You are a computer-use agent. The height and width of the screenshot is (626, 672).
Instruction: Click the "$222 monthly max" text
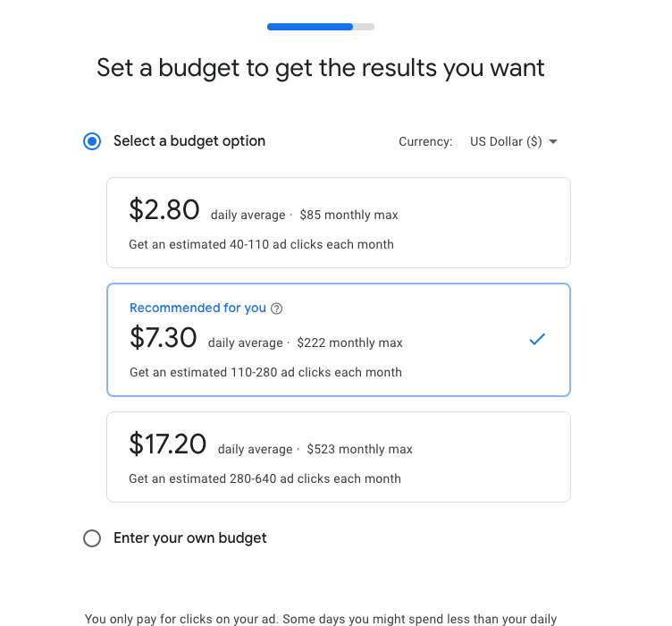click(x=349, y=343)
